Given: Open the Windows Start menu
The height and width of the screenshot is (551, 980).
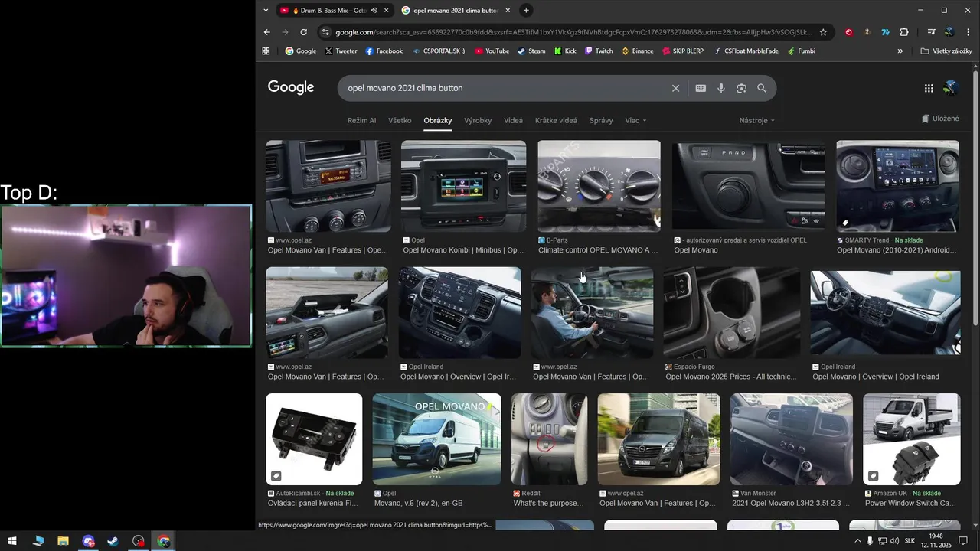Looking at the screenshot, I should tap(12, 541).
